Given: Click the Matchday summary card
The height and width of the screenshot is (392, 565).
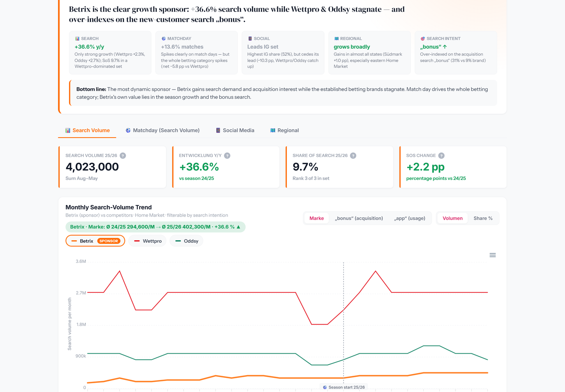Looking at the screenshot, I should pos(196,53).
